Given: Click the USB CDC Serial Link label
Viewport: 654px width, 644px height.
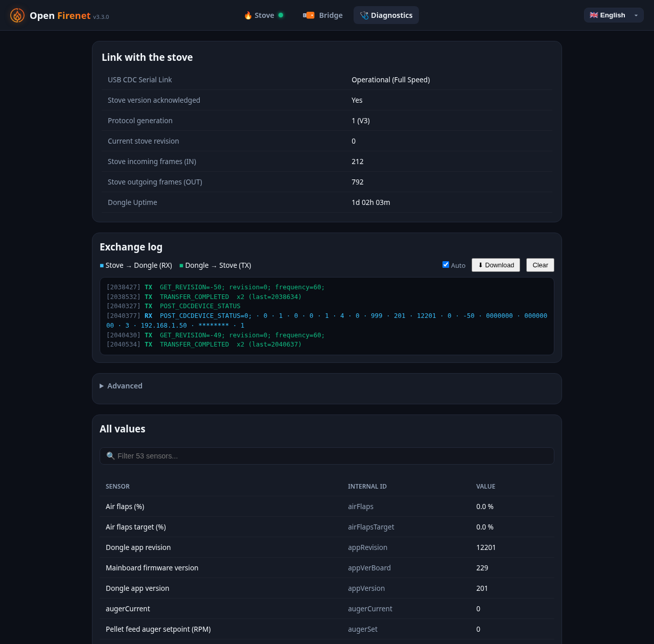Looking at the screenshot, I should click(x=139, y=80).
